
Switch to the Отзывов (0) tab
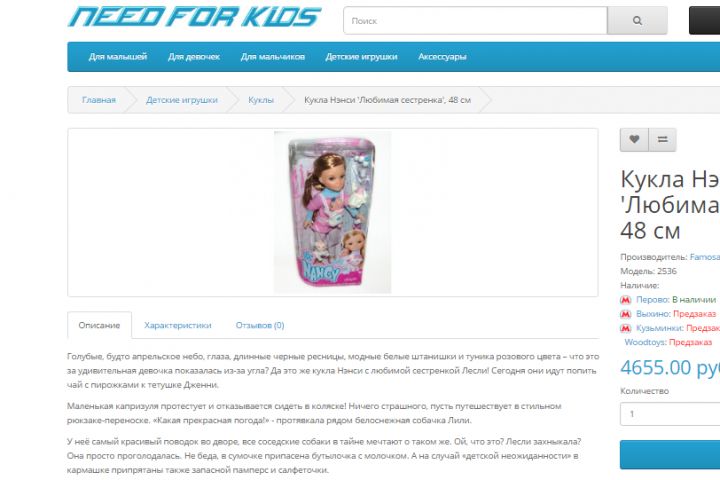[x=260, y=325]
